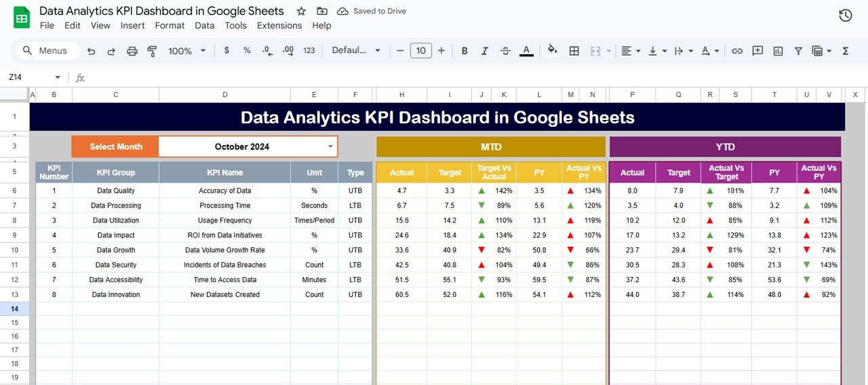The image size is (868, 385).
Task: Open the Tools menu
Action: [236, 25]
